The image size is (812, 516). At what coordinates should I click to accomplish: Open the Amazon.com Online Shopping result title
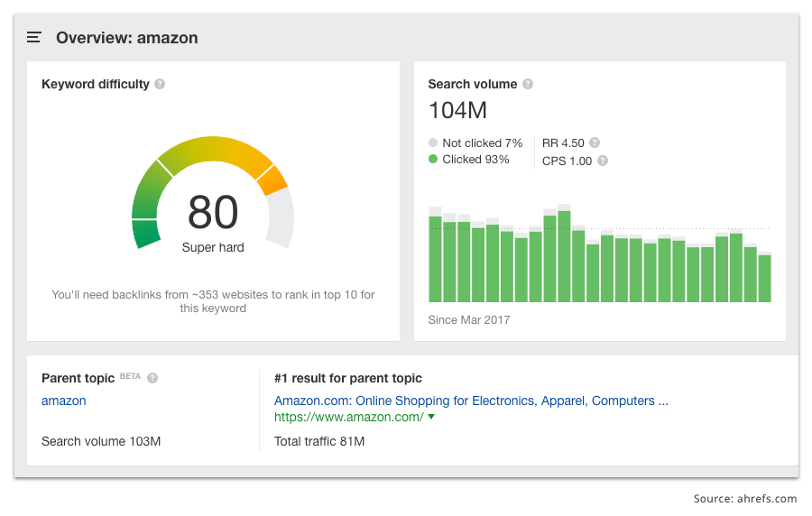[471, 401]
